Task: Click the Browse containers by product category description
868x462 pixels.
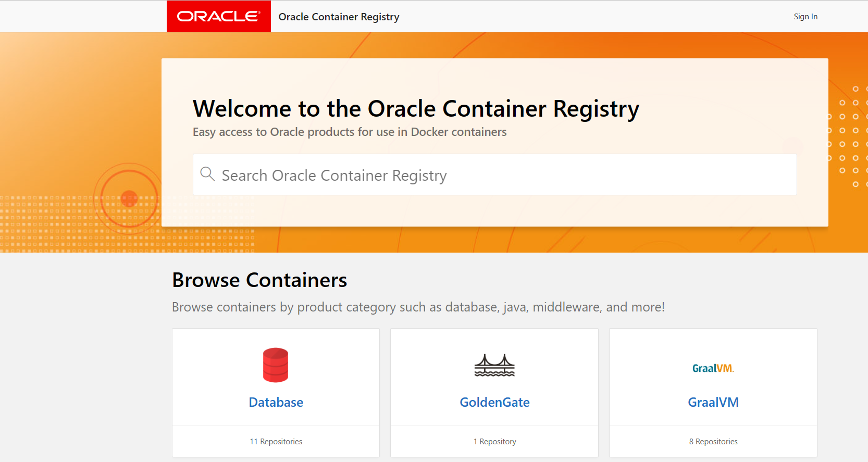Action: pyautogui.click(x=418, y=307)
